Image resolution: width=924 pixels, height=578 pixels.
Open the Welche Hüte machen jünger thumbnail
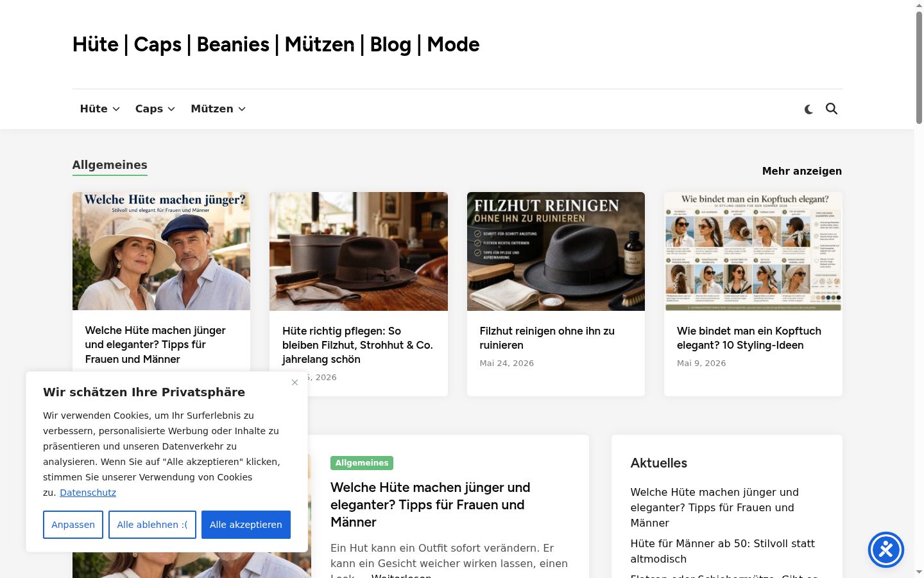pyautogui.click(x=161, y=251)
